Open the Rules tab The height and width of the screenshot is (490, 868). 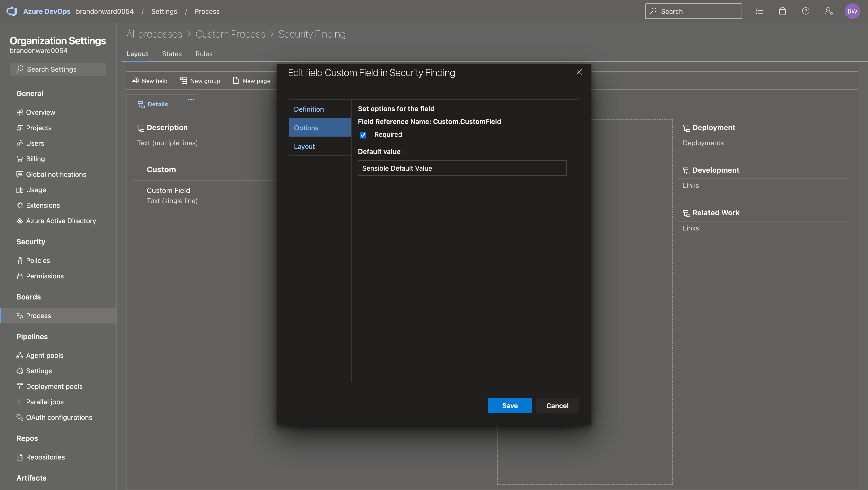[x=204, y=54]
